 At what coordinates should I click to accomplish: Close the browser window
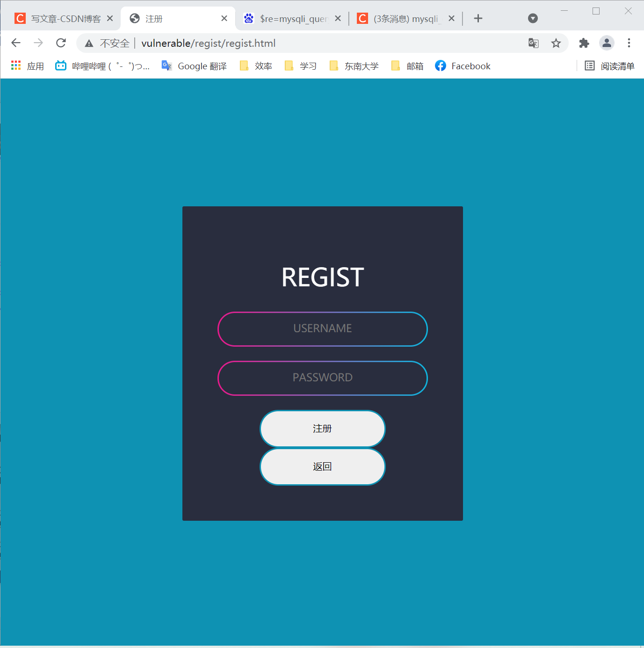(x=628, y=11)
